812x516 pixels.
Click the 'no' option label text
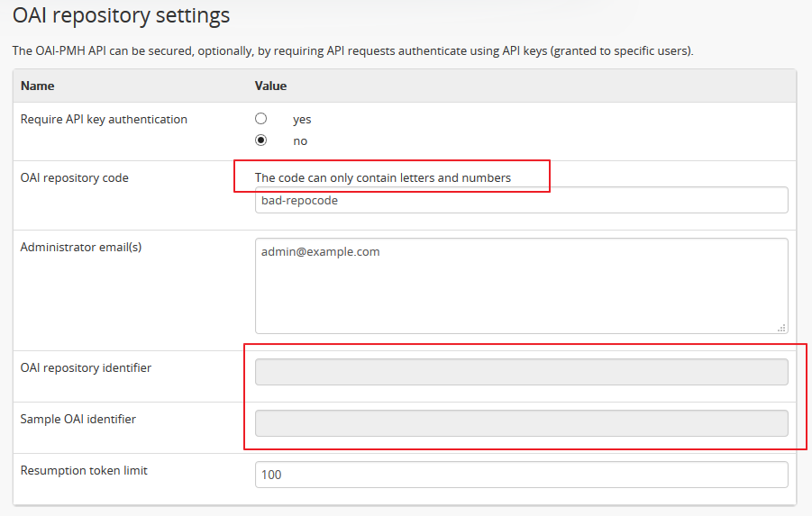300,141
